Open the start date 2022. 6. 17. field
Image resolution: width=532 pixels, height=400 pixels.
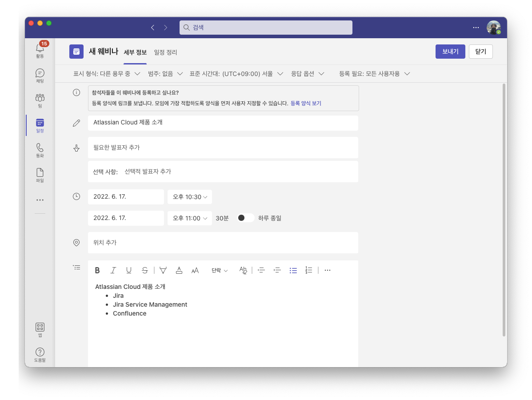point(126,197)
